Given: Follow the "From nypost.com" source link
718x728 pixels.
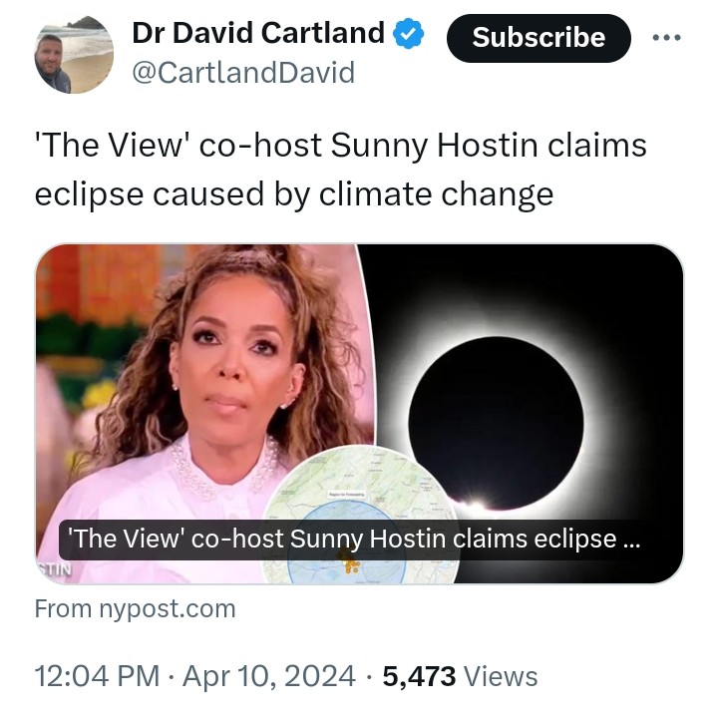Looking at the screenshot, I should point(135,608).
